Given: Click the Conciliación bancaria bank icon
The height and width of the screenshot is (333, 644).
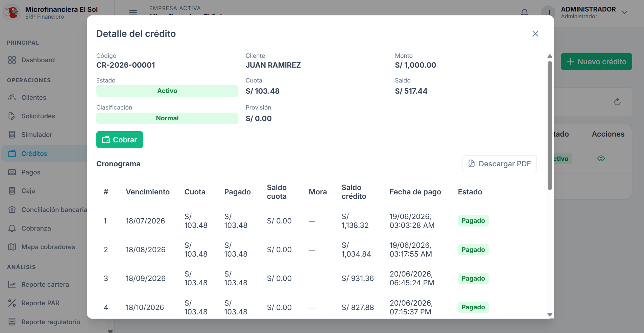Looking at the screenshot, I should pyautogui.click(x=12, y=210).
